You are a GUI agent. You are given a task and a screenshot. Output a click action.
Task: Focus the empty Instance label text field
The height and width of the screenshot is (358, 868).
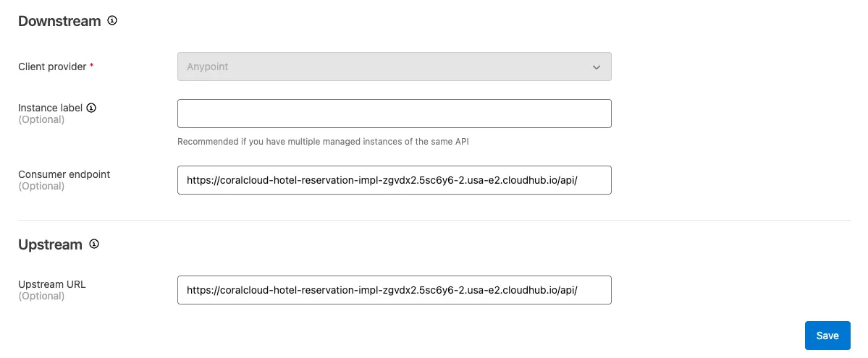pos(394,114)
